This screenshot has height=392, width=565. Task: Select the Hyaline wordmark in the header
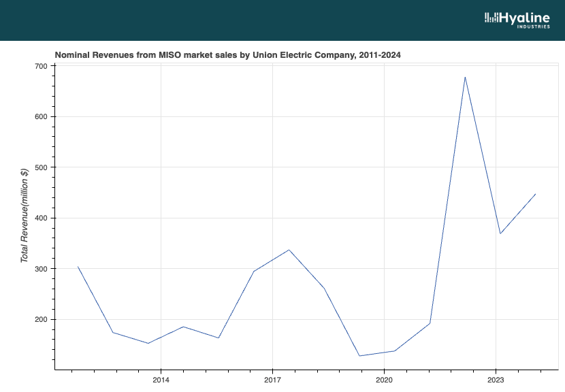click(524, 17)
